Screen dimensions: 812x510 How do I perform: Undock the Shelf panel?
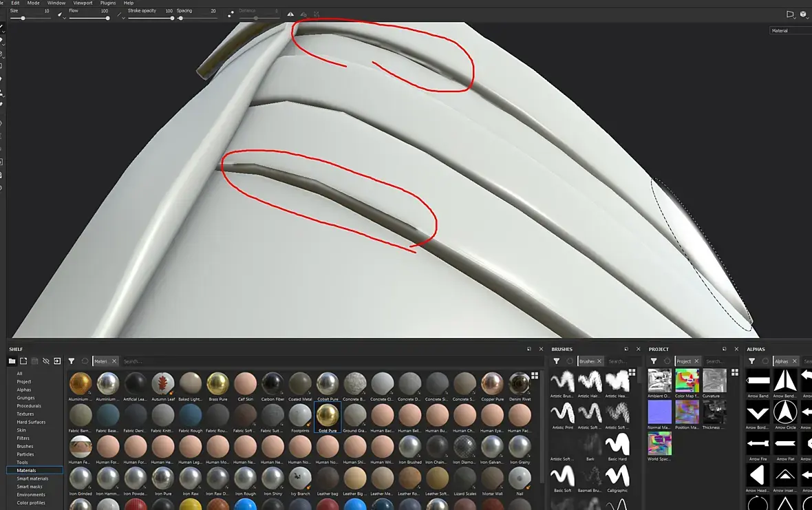(x=528, y=349)
